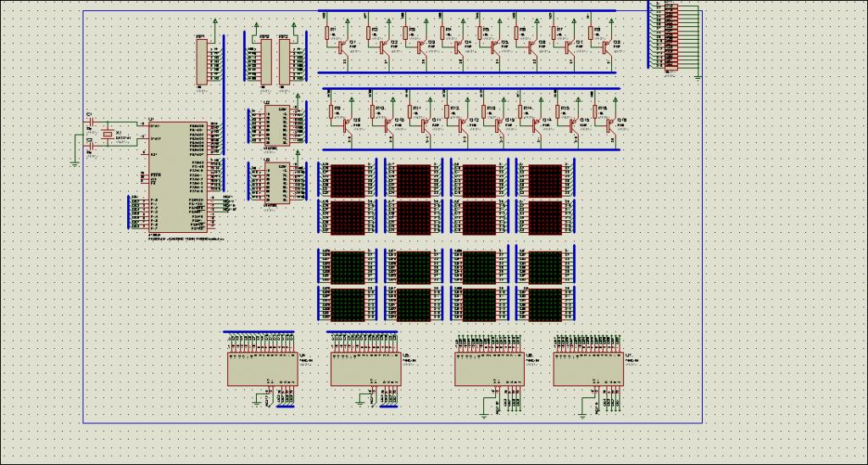Select the R16 resistor
The width and height of the screenshot is (868, 465).
tap(596, 112)
